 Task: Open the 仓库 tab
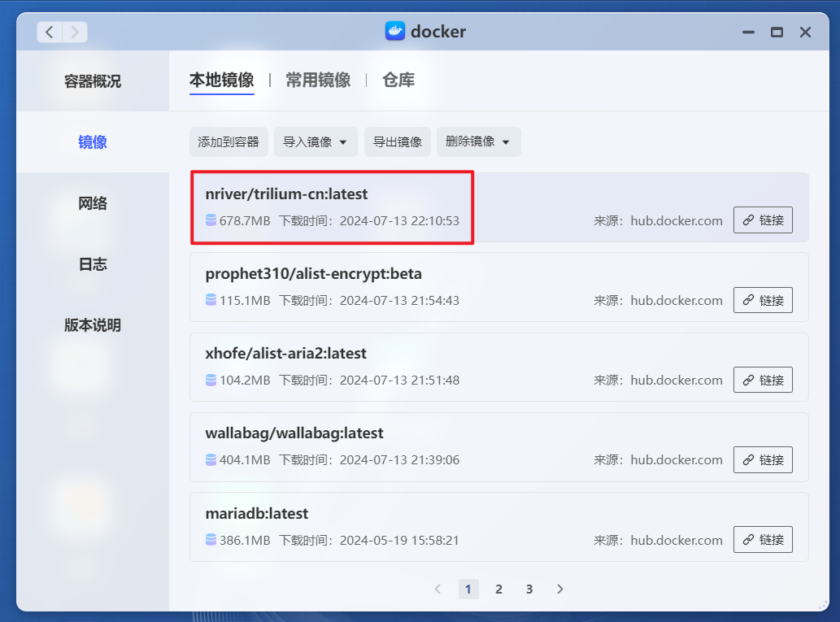[398, 80]
